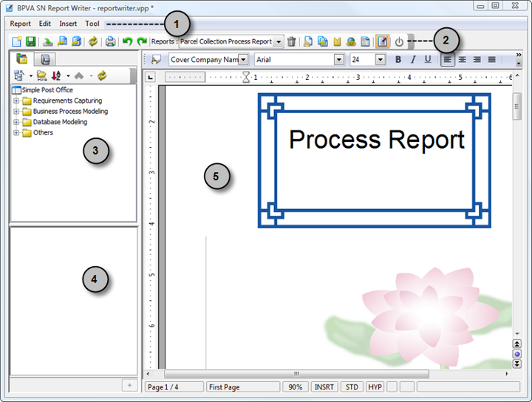Expand the Requirements Capturing folder
532x402 pixels.
coord(16,100)
